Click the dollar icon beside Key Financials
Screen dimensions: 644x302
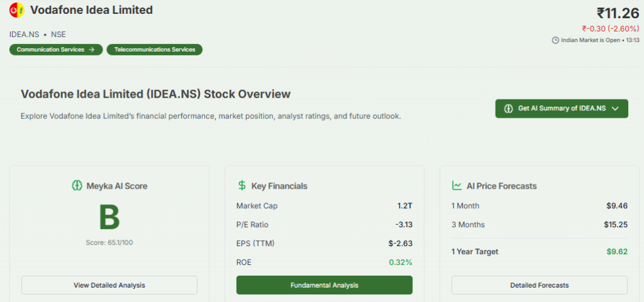242,186
